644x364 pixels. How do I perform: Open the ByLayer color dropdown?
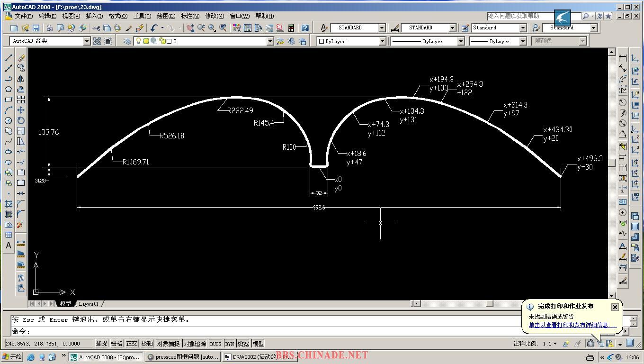[382, 41]
